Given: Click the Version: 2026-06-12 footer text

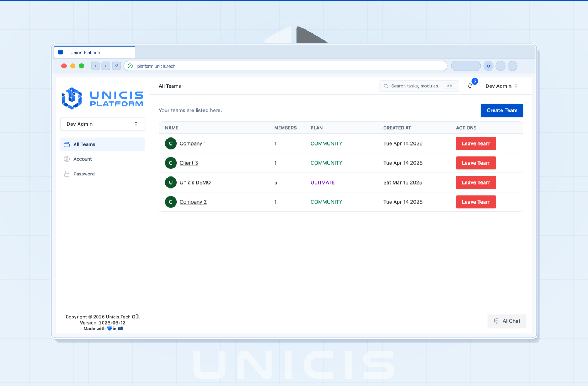Looking at the screenshot, I should [103, 323].
